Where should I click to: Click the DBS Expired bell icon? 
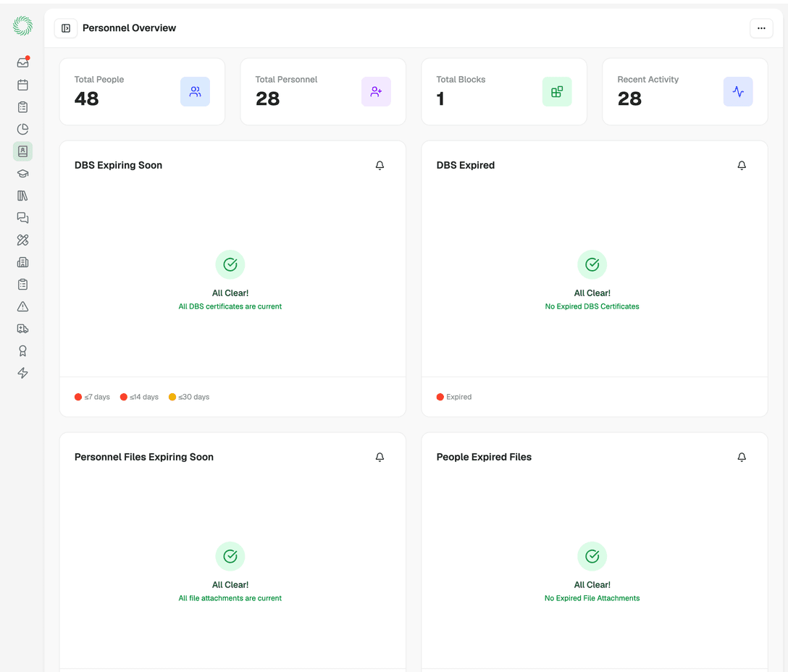pos(742,165)
